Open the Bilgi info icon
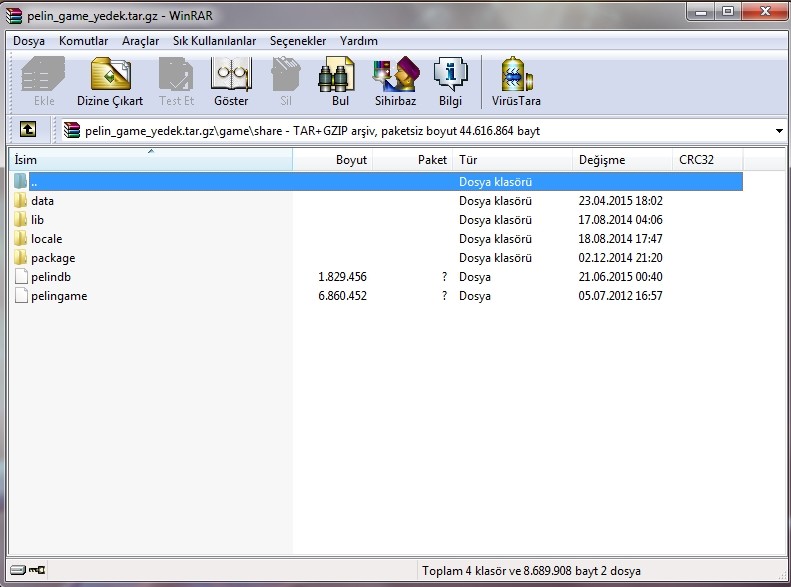This screenshot has width=791, height=587. (x=450, y=74)
